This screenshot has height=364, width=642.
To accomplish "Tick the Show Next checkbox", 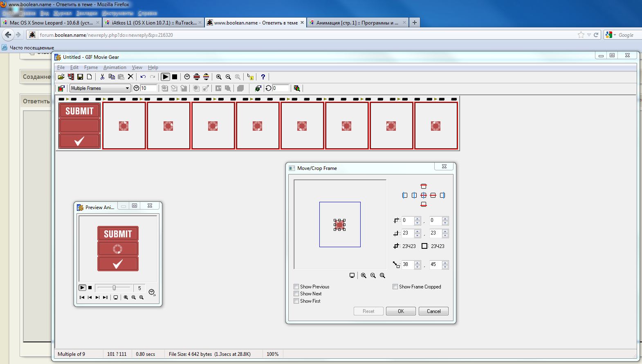I will (296, 294).
